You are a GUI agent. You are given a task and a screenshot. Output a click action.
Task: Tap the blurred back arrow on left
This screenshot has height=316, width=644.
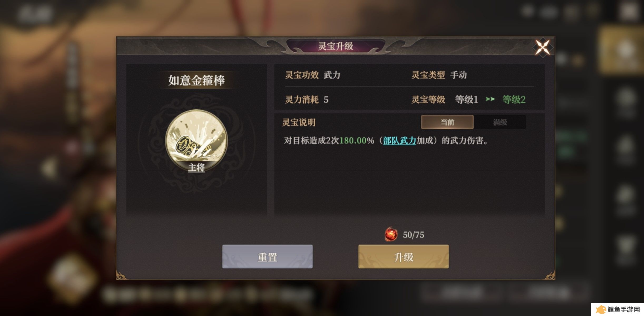[x=50, y=168]
